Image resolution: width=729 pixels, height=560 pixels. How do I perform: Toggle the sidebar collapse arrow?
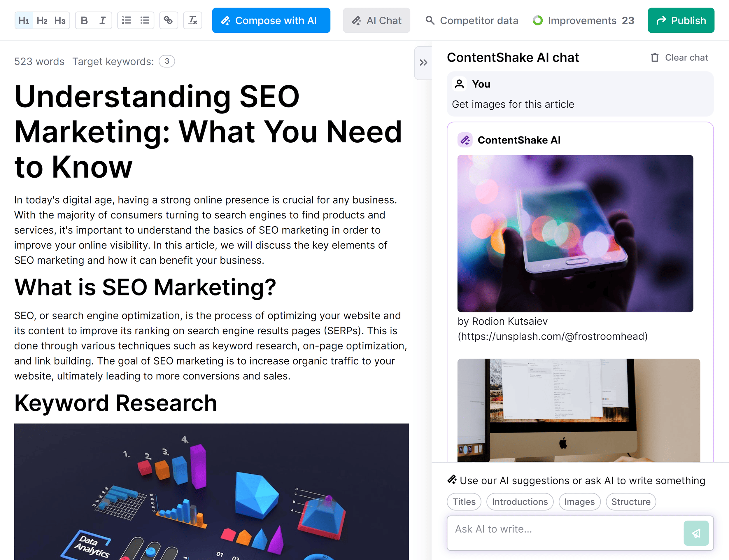[423, 63]
